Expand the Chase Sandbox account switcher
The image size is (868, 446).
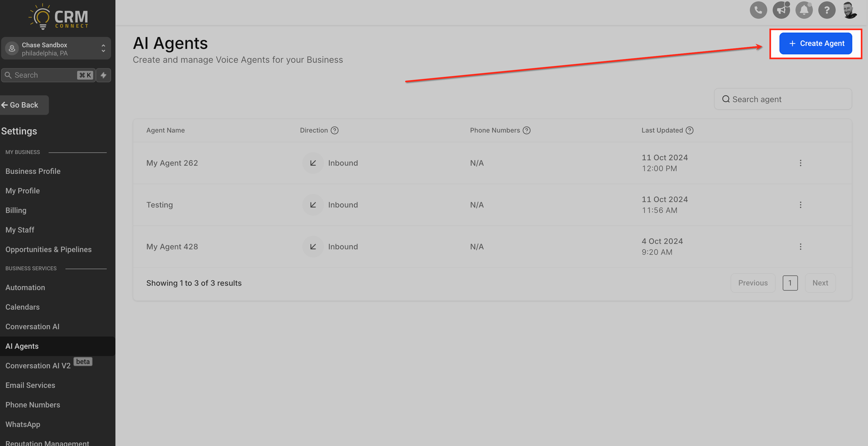point(103,49)
